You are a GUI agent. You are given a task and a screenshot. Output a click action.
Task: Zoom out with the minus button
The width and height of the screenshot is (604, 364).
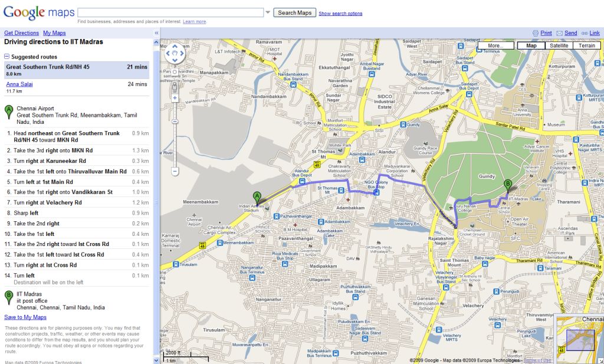point(175,171)
